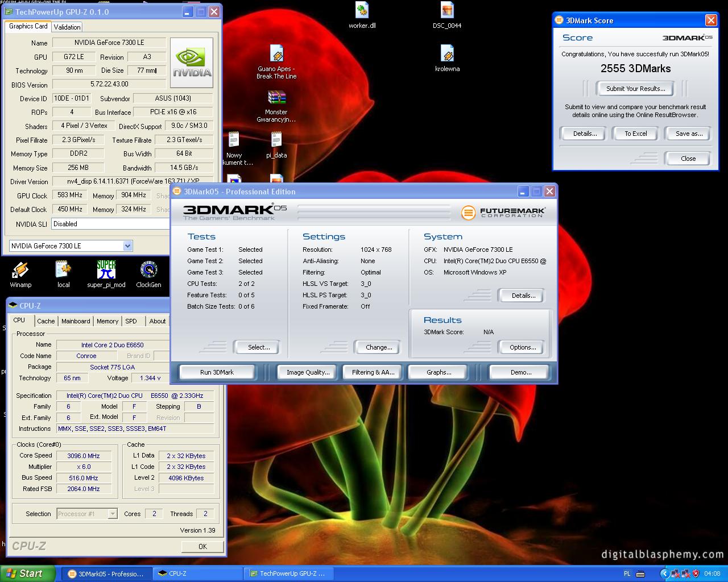Click the 3DMark Score title bar icon
This screenshot has height=582, width=728.
coord(559,20)
